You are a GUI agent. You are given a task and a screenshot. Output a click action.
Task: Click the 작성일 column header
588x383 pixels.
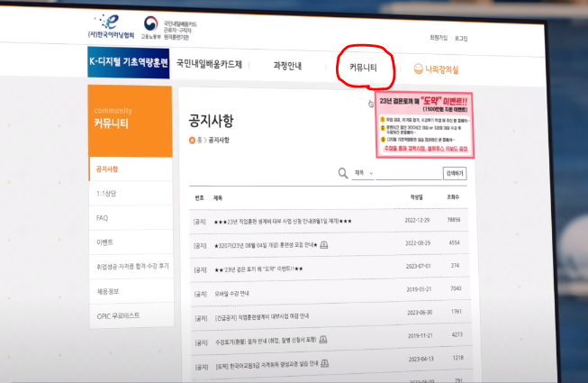(416, 197)
